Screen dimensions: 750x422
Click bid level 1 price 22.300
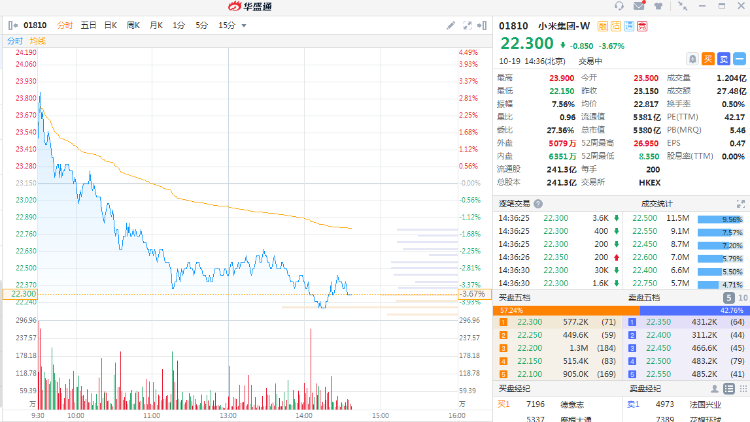[529, 322]
